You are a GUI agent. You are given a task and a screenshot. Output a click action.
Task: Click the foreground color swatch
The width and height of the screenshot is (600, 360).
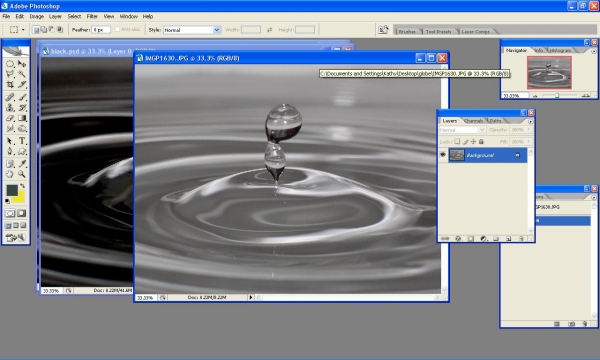[12, 190]
